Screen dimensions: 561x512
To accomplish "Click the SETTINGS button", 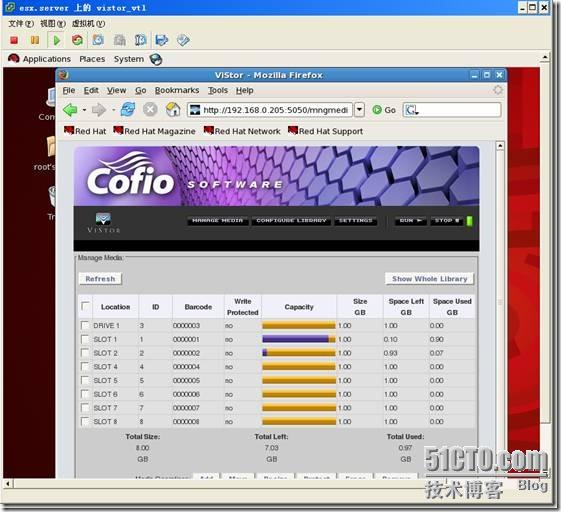I will point(355,221).
